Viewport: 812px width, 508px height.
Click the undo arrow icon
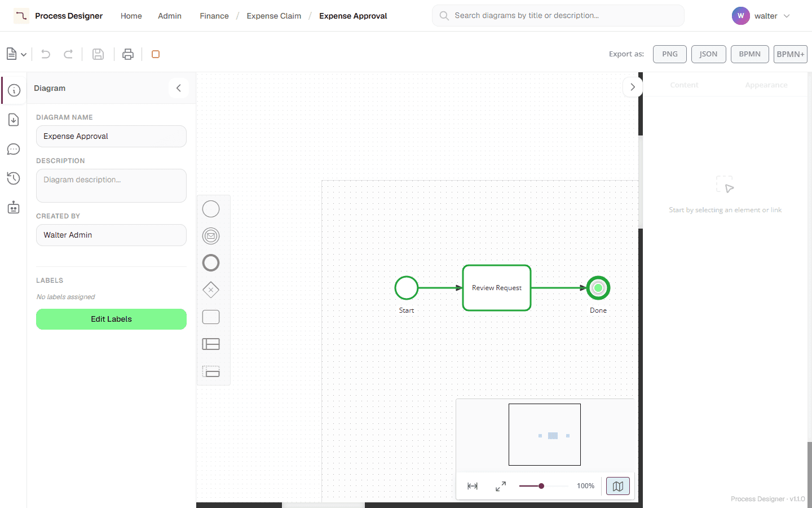click(x=46, y=54)
